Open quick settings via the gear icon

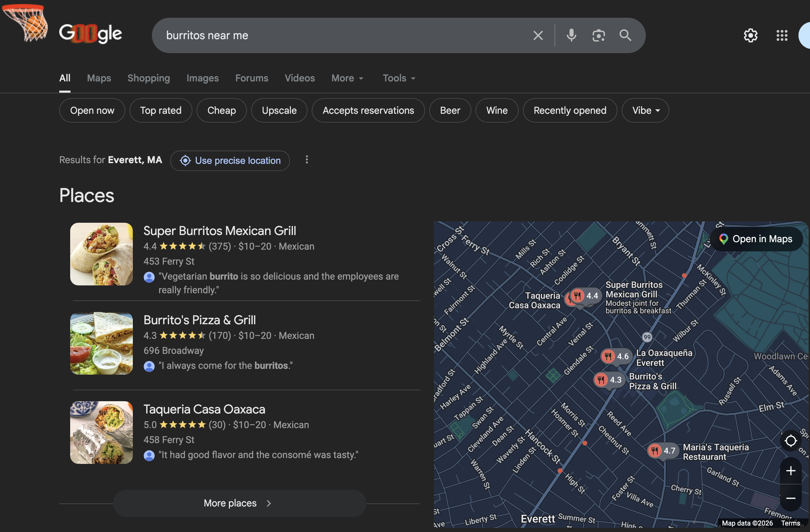[x=750, y=35]
